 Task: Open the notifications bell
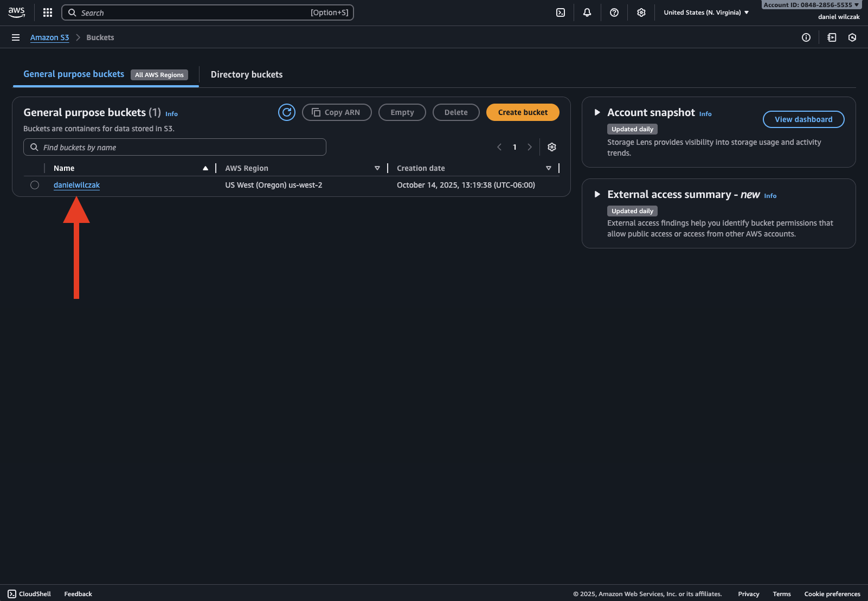coord(587,12)
